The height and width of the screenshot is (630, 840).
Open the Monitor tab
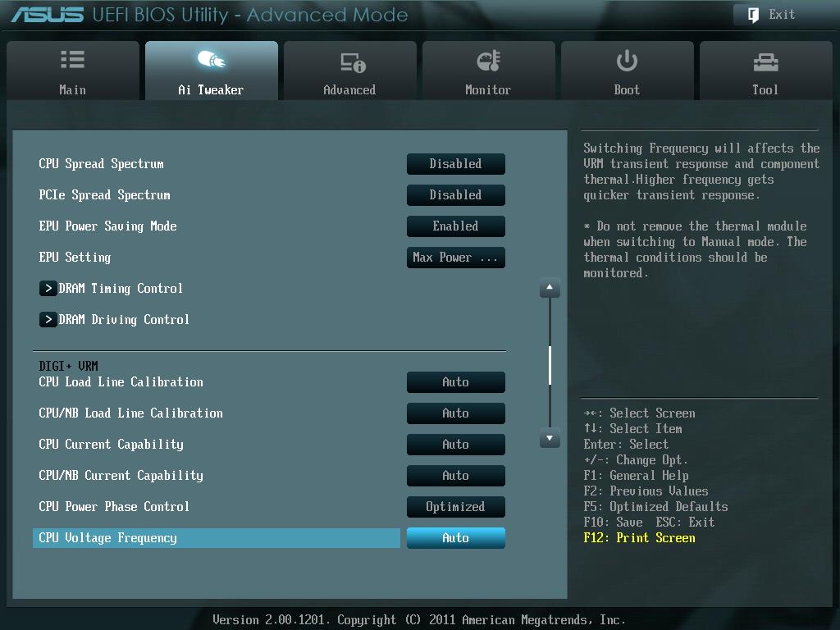pyautogui.click(x=489, y=71)
